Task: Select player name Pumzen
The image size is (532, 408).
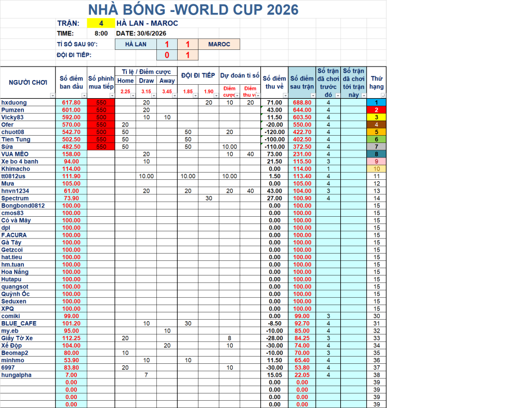Action: coord(12,110)
